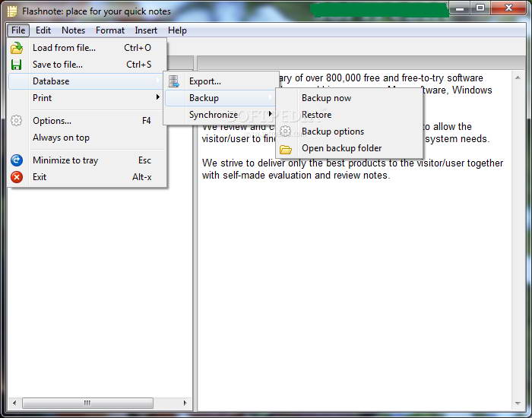The height and width of the screenshot is (418, 532).
Task: Expand the Print submenu arrow
Action: pyautogui.click(x=157, y=97)
